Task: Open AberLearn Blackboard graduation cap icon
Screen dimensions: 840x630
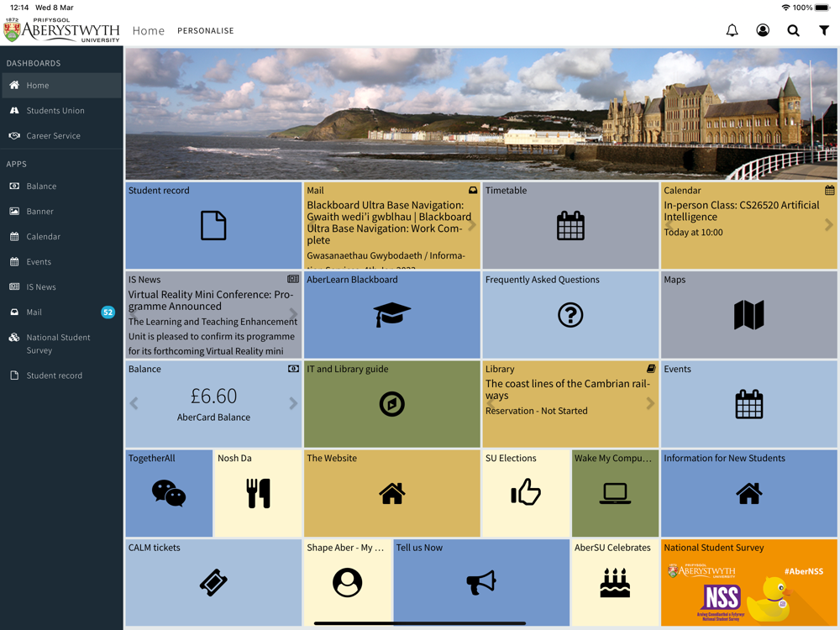Action: 391,314
